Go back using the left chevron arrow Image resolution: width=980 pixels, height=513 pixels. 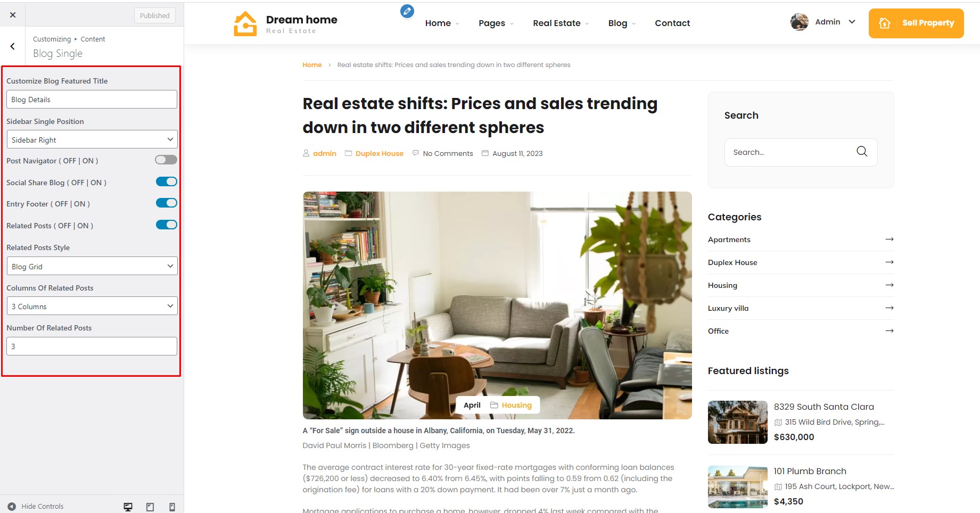(x=13, y=46)
